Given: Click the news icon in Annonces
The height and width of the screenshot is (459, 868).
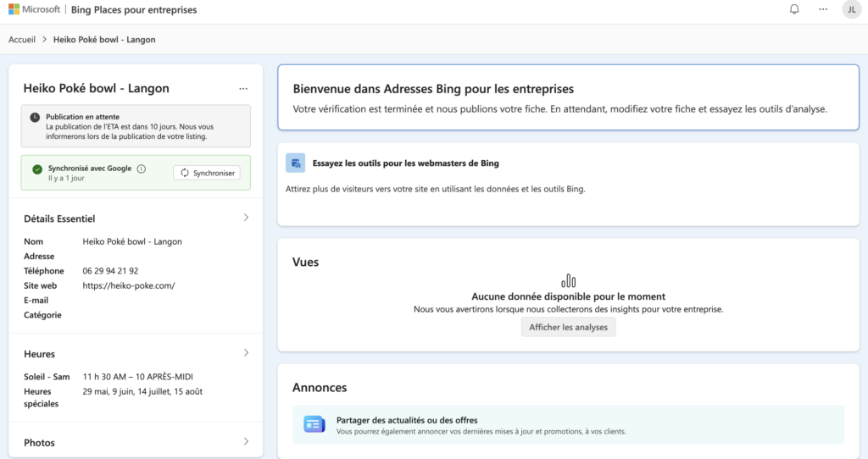Looking at the screenshot, I should tap(314, 424).
